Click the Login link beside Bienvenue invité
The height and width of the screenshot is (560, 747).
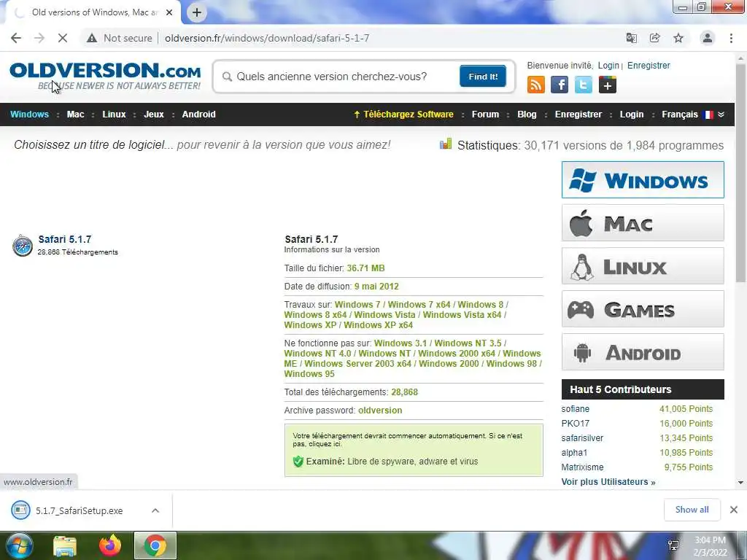(608, 65)
